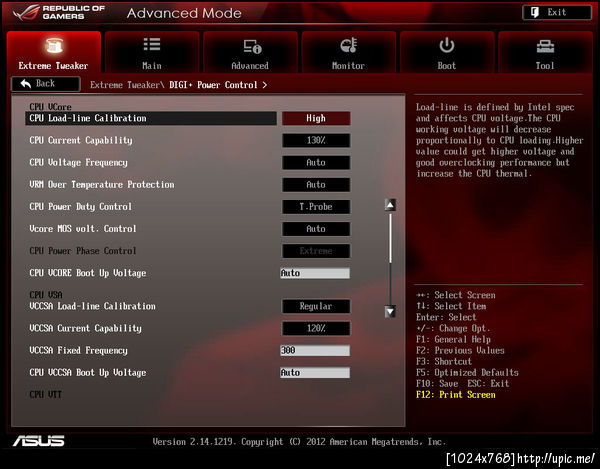Image resolution: width=600 pixels, height=469 pixels.
Task: Click the Boot tab power icon
Action: (447, 45)
